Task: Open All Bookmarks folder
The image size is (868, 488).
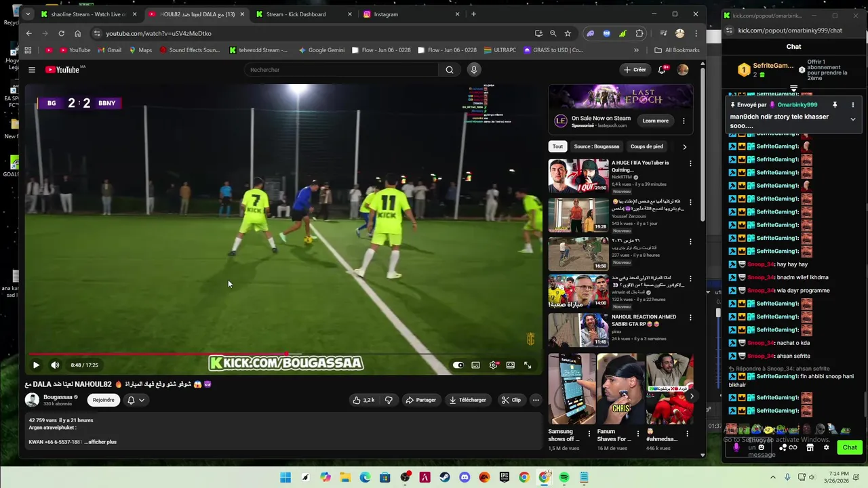Action: [677, 50]
